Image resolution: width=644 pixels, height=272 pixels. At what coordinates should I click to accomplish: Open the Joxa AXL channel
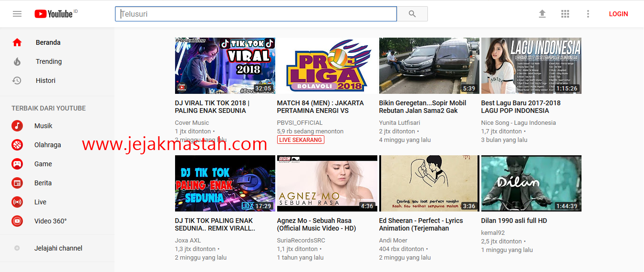point(188,241)
